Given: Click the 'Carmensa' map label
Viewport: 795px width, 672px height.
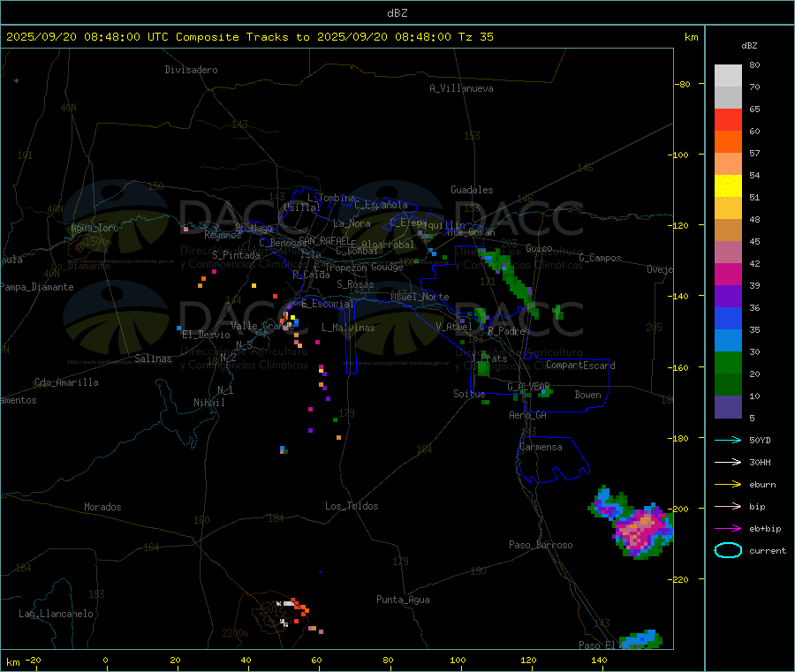Looking at the screenshot, I should point(541,447).
